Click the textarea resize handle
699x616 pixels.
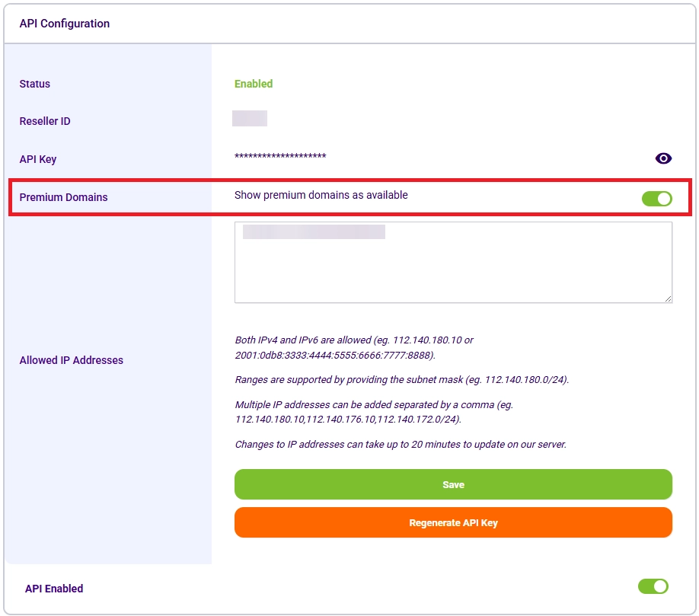tap(668, 298)
